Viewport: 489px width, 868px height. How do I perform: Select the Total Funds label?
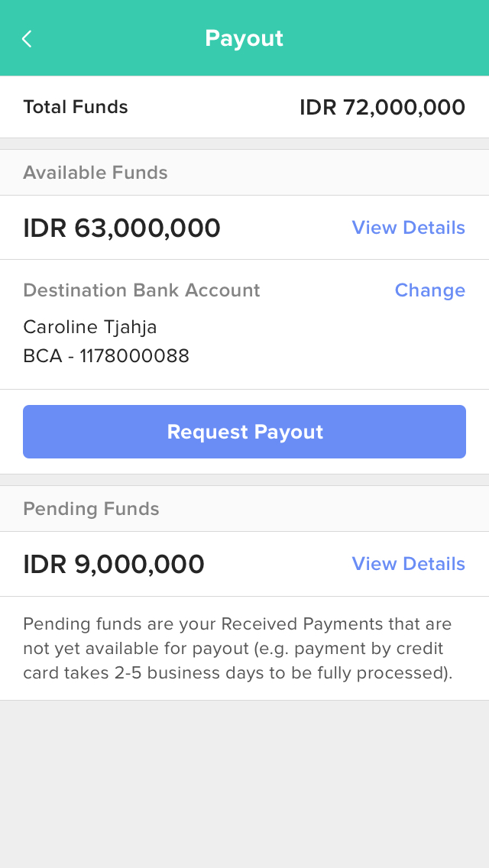point(76,107)
